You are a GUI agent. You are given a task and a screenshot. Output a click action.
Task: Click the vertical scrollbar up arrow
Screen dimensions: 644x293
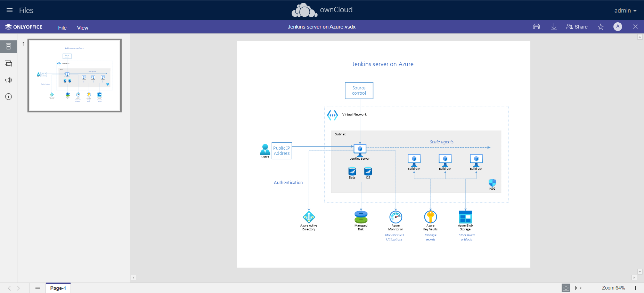640,37
